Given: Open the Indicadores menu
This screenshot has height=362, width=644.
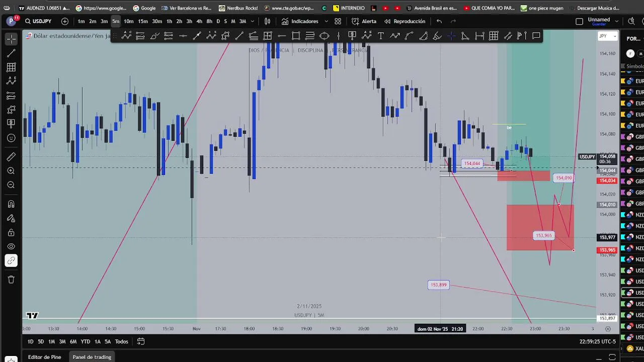Looking at the screenshot, I should pos(300,21).
